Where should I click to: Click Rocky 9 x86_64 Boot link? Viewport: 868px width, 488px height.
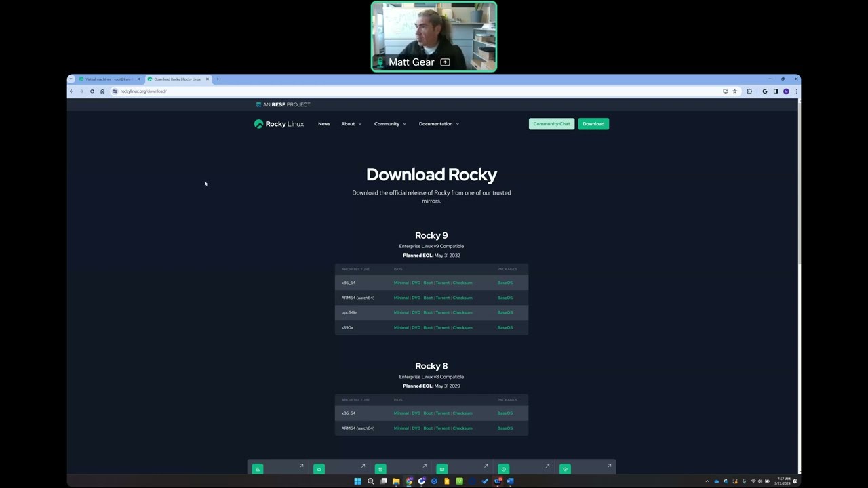click(428, 283)
